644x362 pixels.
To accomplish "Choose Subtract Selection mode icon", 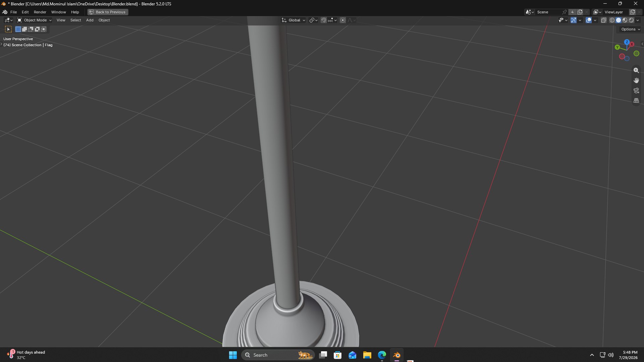I will [x=31, y=29].
